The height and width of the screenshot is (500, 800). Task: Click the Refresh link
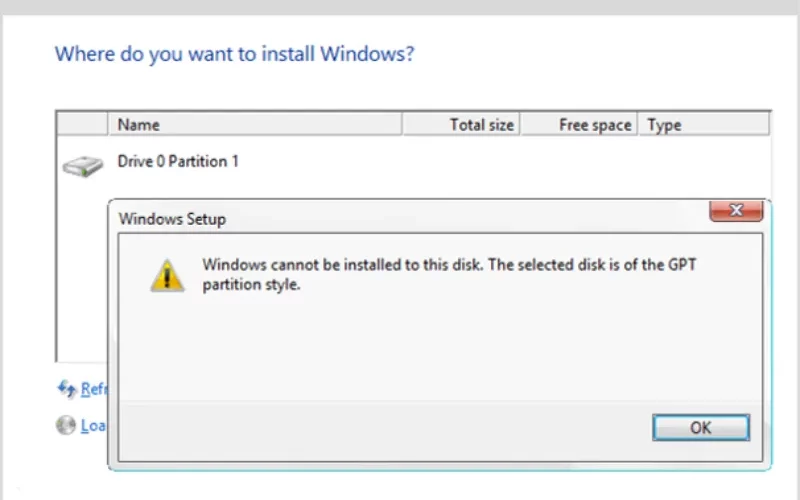(x=94, y=389)
